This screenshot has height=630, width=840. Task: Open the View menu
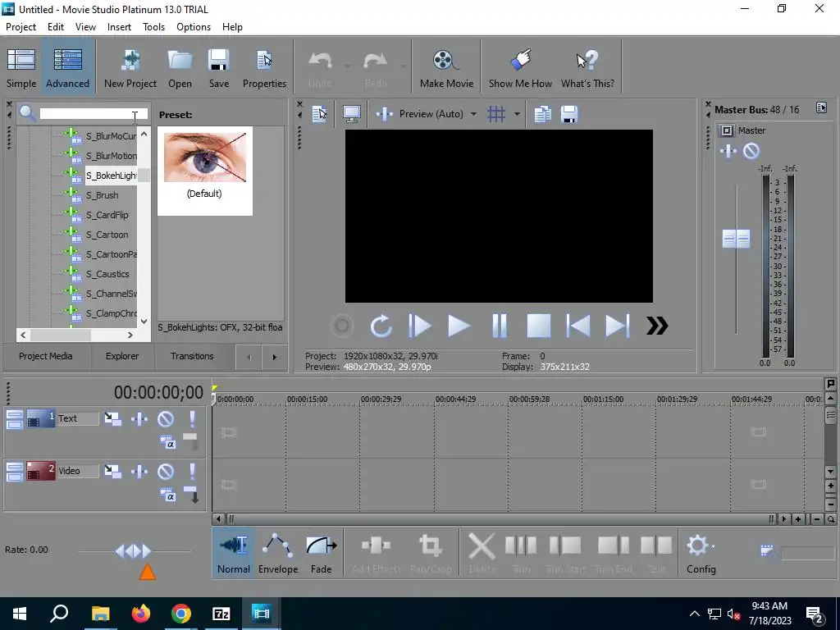click(85, 27)
